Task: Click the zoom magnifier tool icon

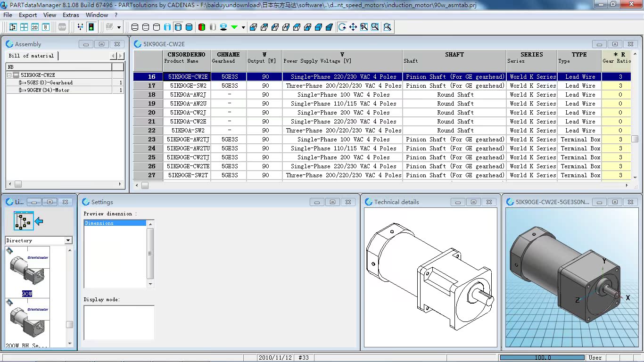Action: coord(364,27)
